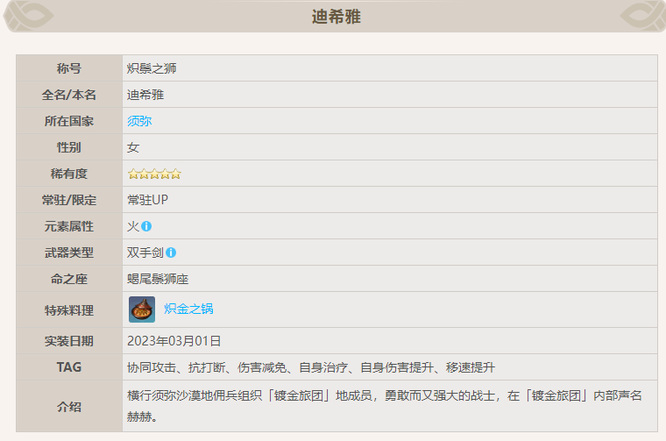Click the 女 value in the 性别 row
This screenshot has width=666, height=441.
(133, 147)
